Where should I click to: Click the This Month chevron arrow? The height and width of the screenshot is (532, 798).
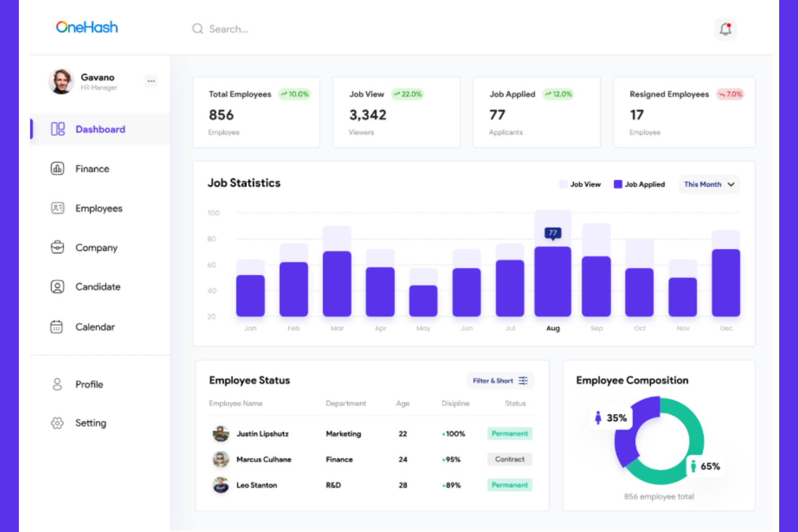(731, 184)
